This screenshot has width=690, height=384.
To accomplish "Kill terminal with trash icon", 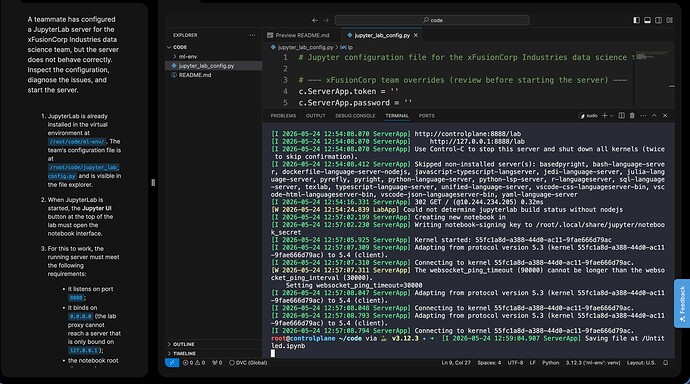I will [x=632, y=116].
